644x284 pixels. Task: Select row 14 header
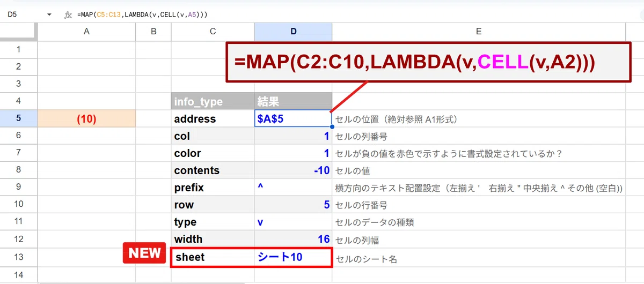pos(18,274)
